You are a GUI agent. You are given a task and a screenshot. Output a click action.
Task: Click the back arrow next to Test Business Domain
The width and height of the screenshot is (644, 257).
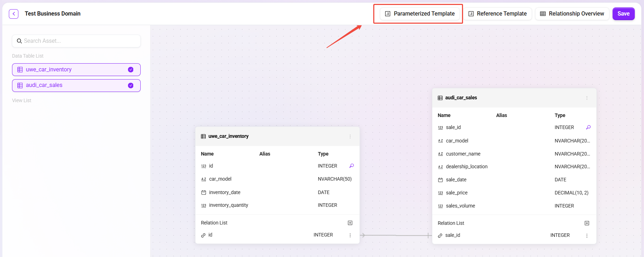click(x=13, y=14)
